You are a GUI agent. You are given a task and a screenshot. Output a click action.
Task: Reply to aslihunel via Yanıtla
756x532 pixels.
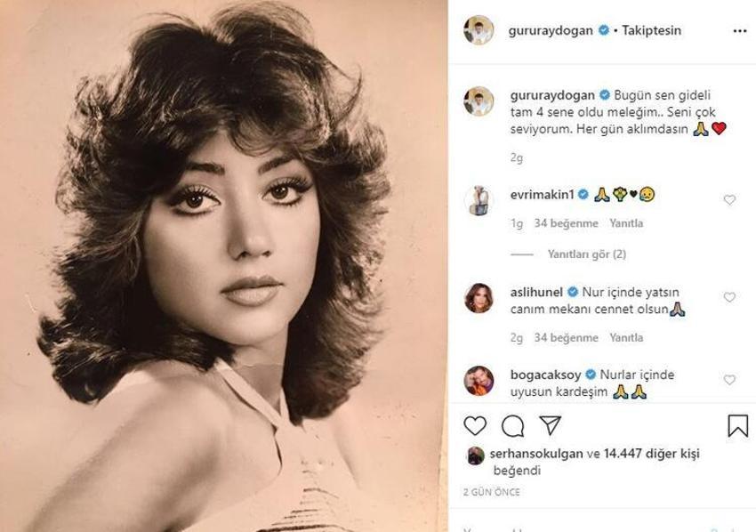[626, 338]
